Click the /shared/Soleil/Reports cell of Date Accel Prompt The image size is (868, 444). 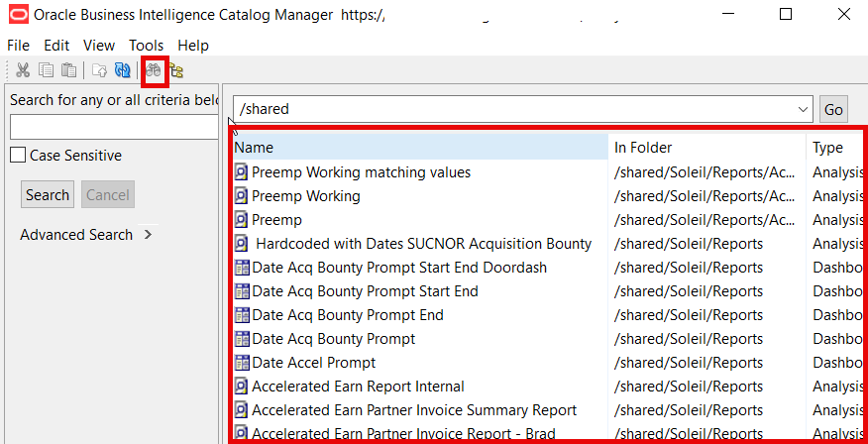[689, 363]
